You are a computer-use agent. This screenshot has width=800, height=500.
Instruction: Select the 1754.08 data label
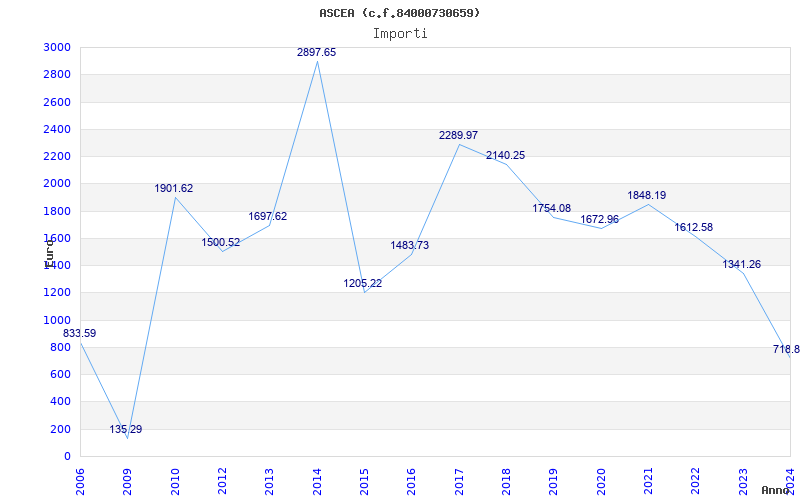click(x=552, y=209)
